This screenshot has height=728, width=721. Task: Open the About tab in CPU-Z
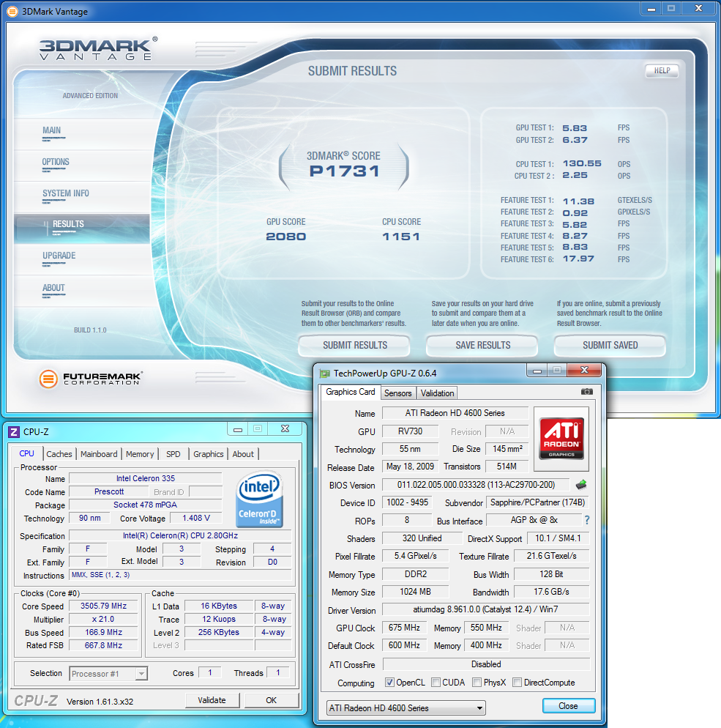tap(243, 454)
